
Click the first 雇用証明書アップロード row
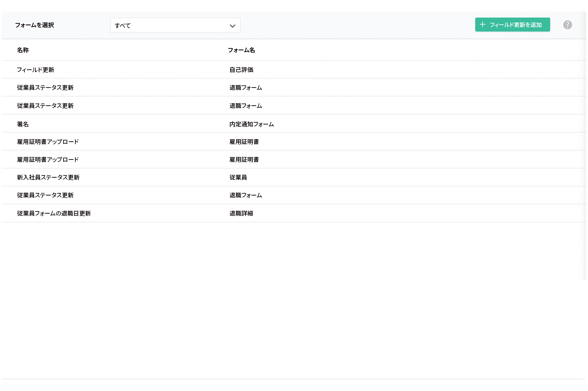48,141
